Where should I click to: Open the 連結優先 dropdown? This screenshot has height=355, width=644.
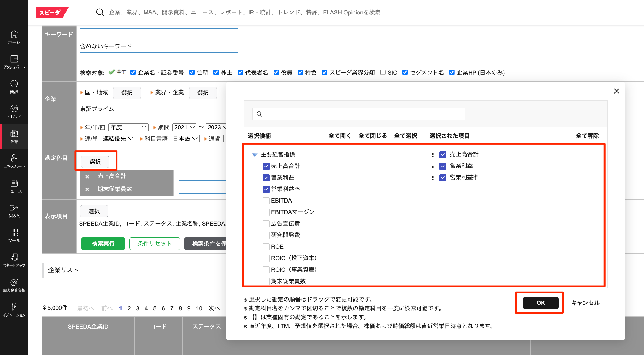pyautogui.click(x=118, y=139)
